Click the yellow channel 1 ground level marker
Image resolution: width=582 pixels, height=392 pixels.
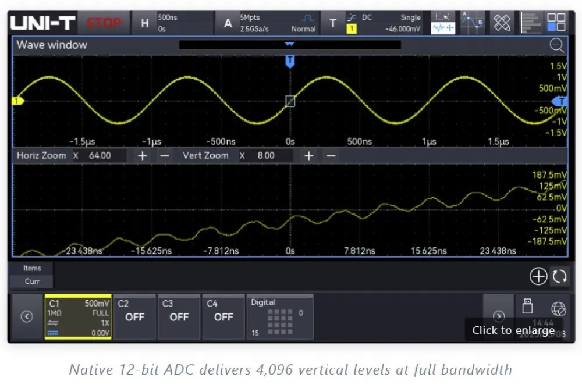click(x=18, y=101)
